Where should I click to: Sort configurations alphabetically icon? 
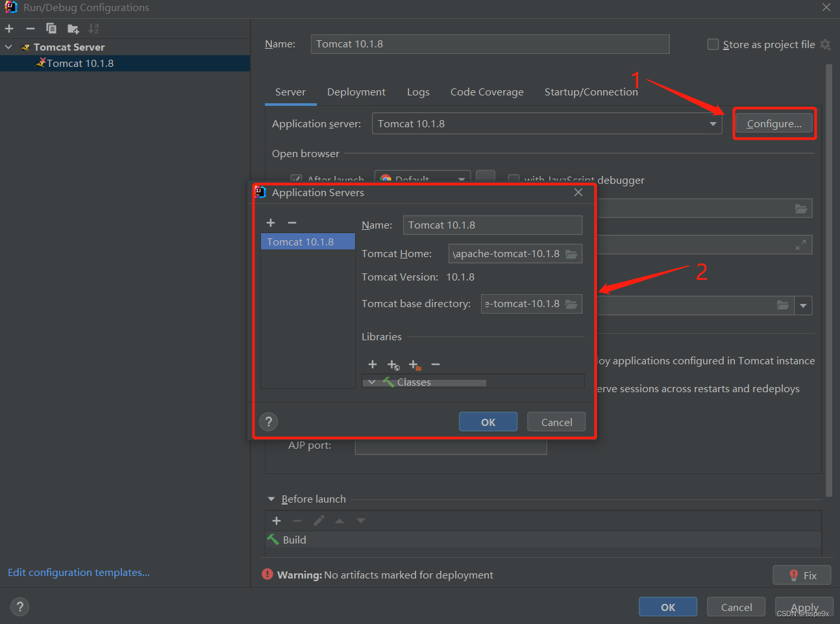[x=94, y=29]
